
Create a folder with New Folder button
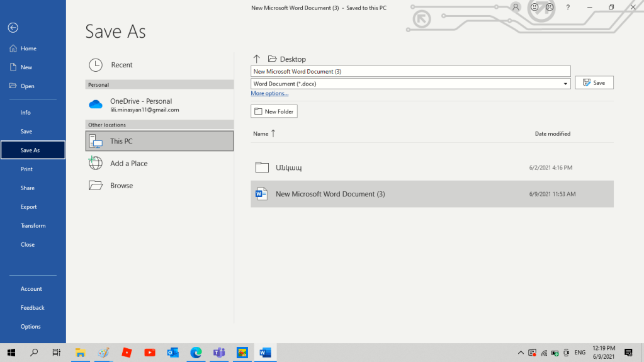(274, 111)
